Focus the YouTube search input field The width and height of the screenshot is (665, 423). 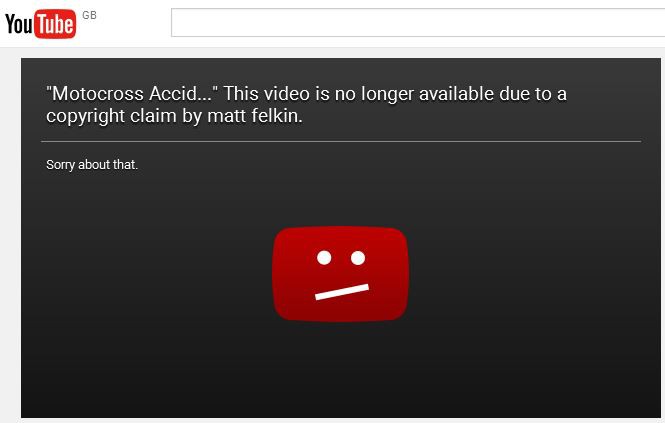pyautogui.click(x=418, y=22)
